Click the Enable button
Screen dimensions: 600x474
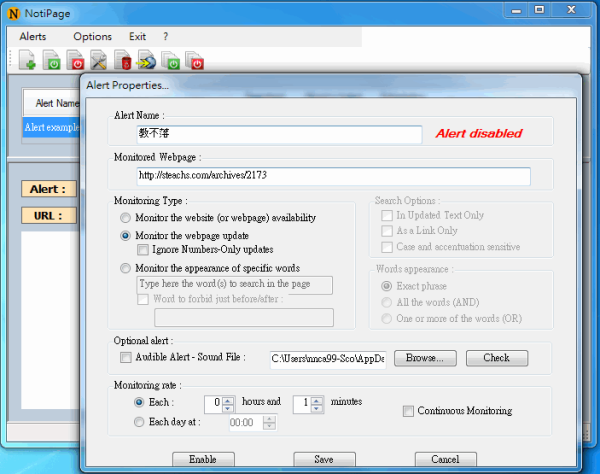click(203, 459)
